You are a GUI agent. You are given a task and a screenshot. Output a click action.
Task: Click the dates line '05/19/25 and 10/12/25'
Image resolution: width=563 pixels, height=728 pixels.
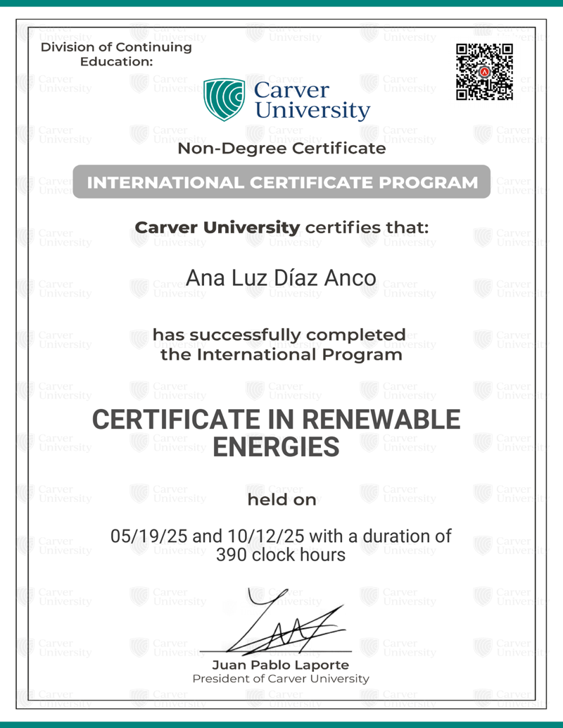208,536
